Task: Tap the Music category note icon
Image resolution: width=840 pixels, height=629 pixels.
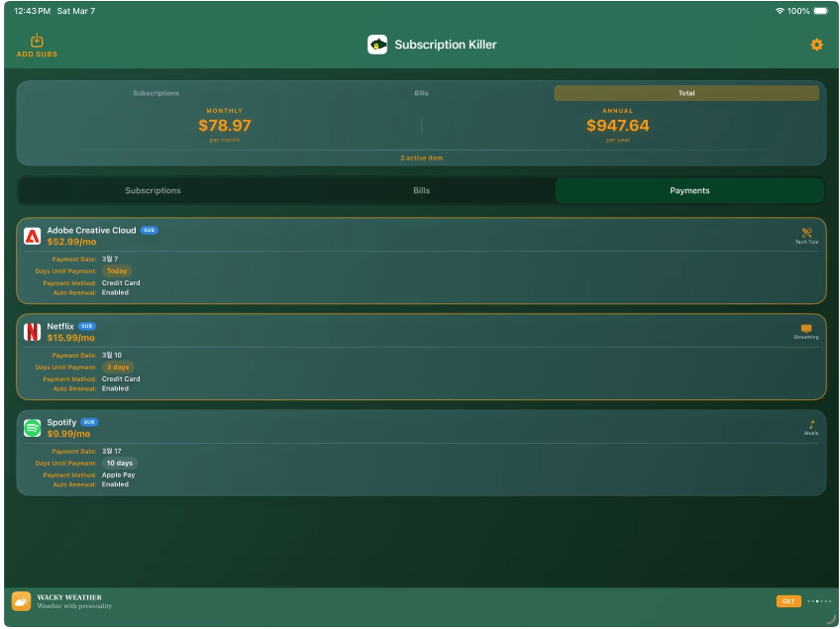Action: tap(811, 425)
